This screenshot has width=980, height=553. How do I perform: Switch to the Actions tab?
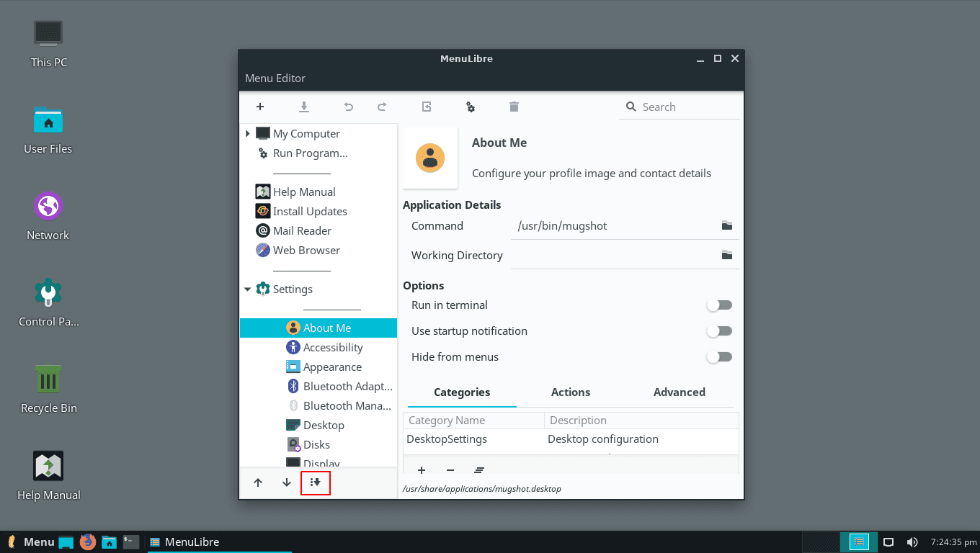click(x=570, y=392)
